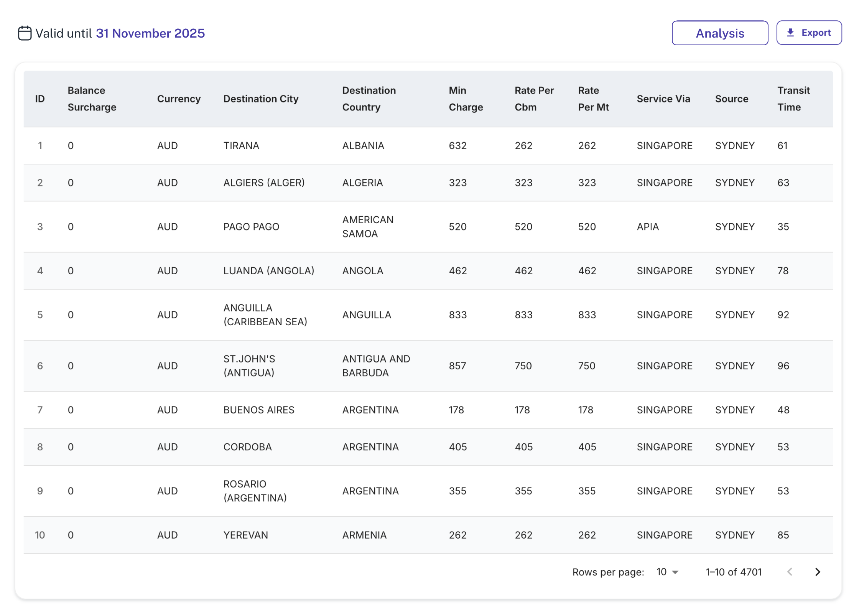Open the Analysis view
The width and height of the screenshot is (859, 616).
[x=719, y=33]
